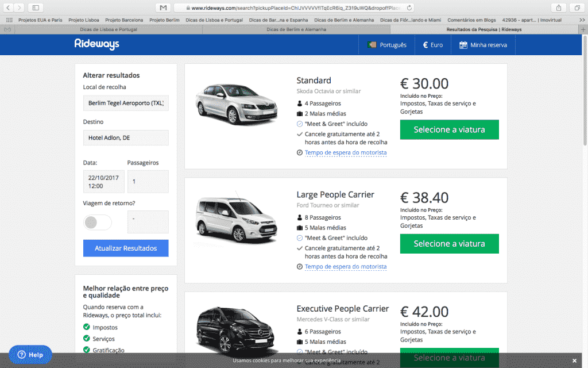588x368 pixels.
Task: Click Atualizar Resultados button
Action: pos(126,248)
